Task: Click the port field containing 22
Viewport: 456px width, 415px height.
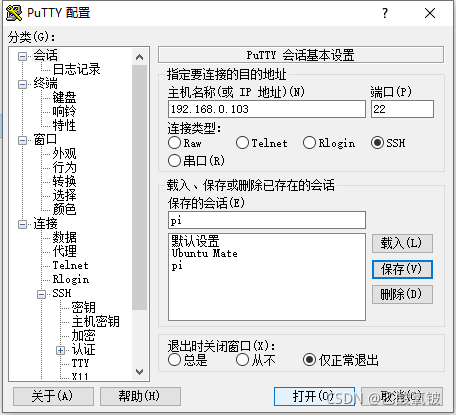Action: pyautogui.click(x=402, y=109)
